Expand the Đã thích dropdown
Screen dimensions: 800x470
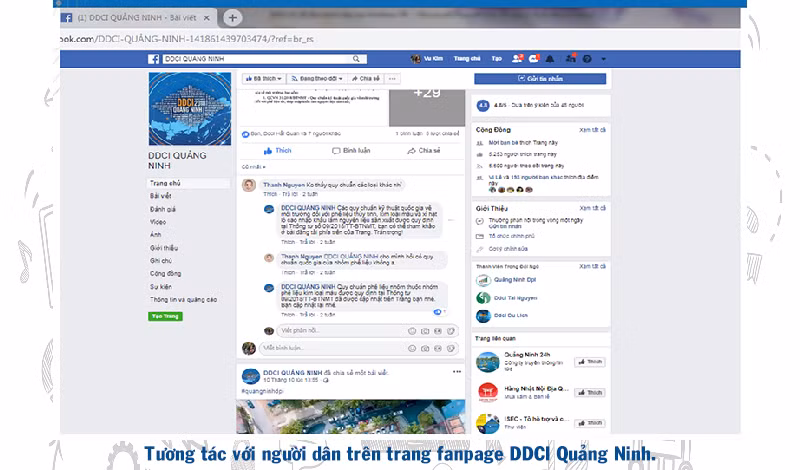point(263,79)
